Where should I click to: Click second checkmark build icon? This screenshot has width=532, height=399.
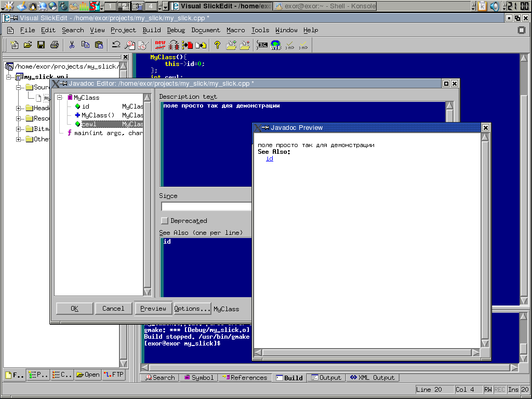point(303,46)
